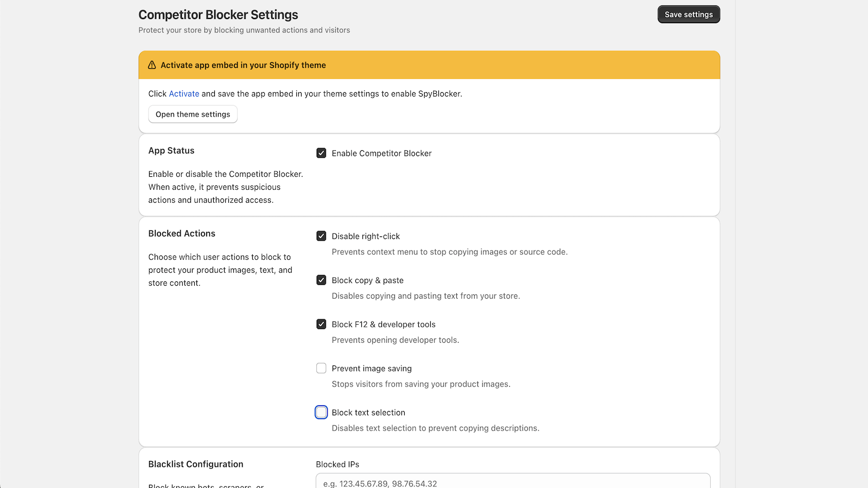
Task: Click the warning triangle icon in banner
Action: pos(152,65)
